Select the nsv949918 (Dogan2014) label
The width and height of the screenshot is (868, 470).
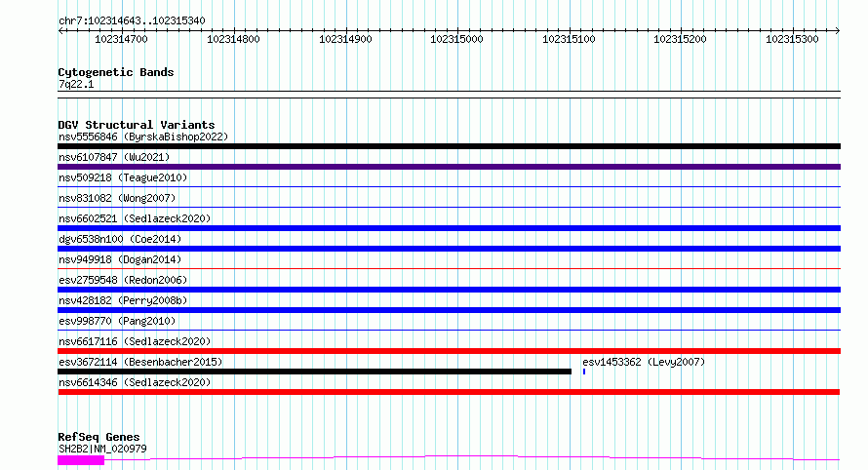[x=120, y=259]
